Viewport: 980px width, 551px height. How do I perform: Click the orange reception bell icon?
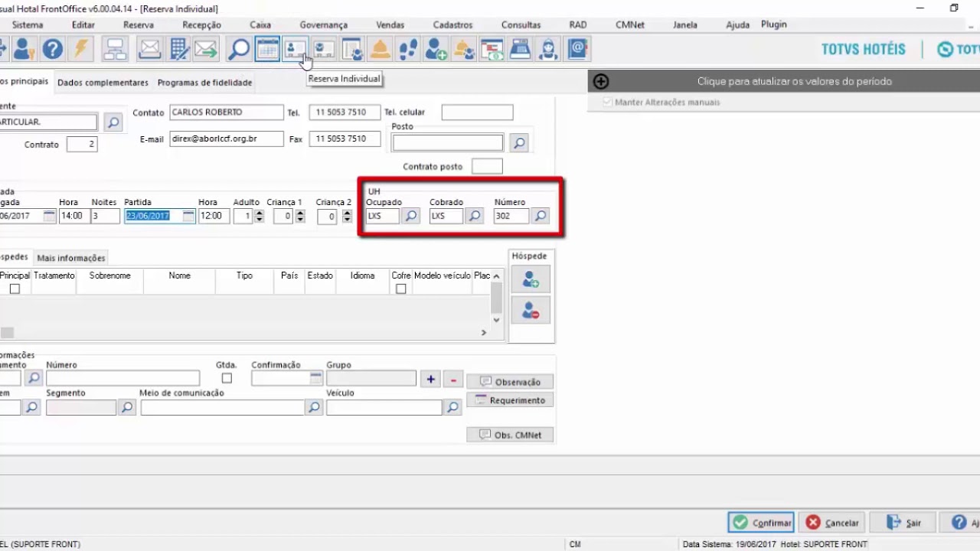pyautogui.click(x=380, y=49)
